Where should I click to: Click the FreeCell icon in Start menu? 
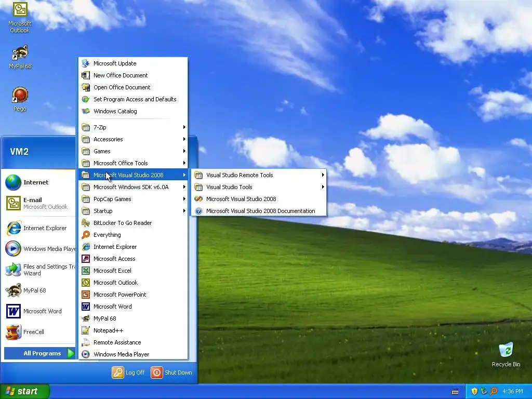[13, 332]
